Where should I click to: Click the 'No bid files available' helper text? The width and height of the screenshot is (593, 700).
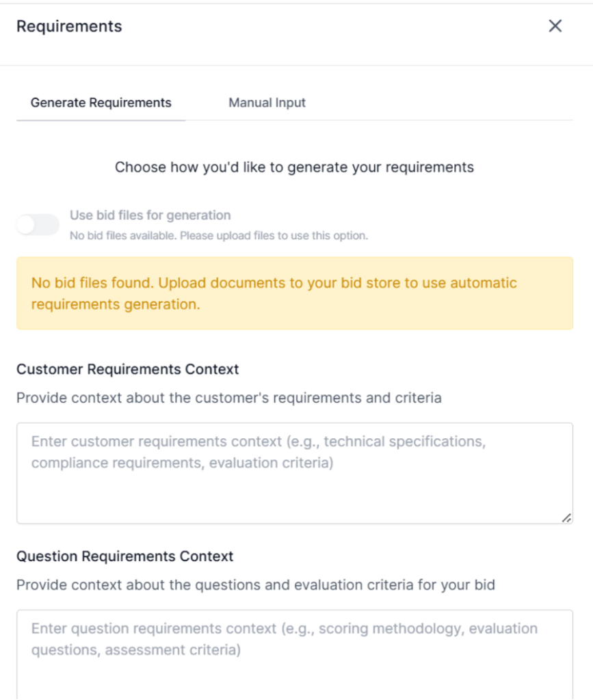[x=219, y=236]
